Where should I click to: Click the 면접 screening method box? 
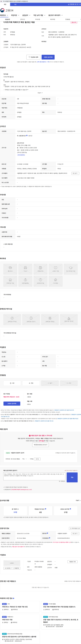click(31, 383)
